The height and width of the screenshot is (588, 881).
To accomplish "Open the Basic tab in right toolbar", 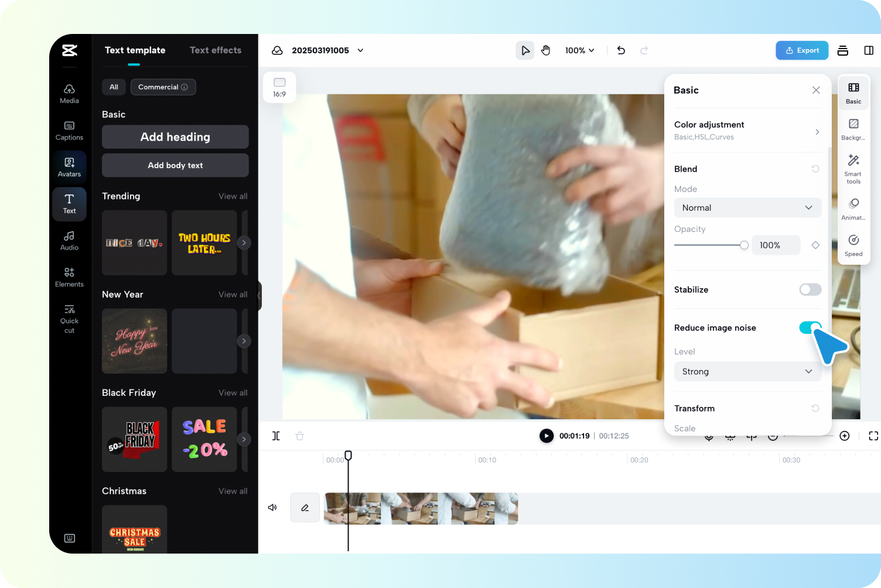I will [x=853, y=93].
